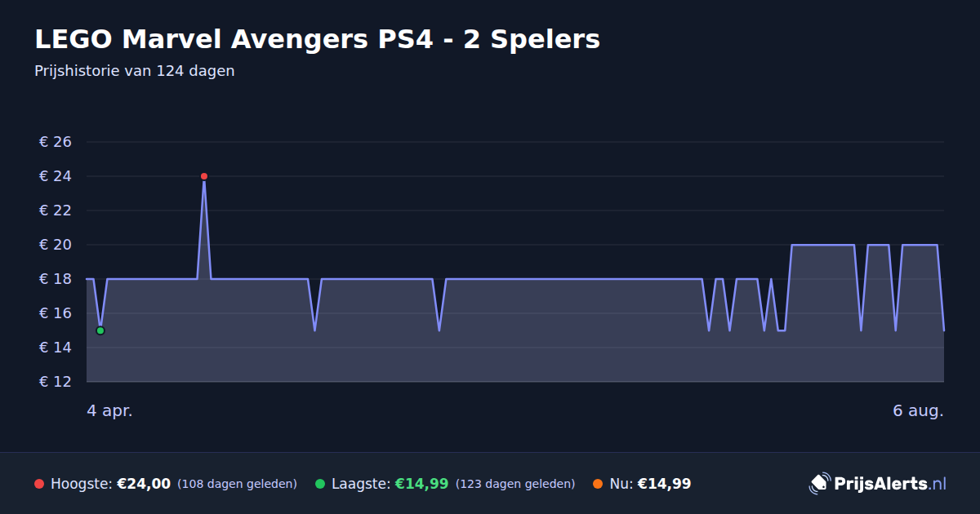Image resolution: width=980 pixels, height=514 pixels.
Task: Click the PrijsAlerts tag logo icon
Action: [x=819, y=484]
